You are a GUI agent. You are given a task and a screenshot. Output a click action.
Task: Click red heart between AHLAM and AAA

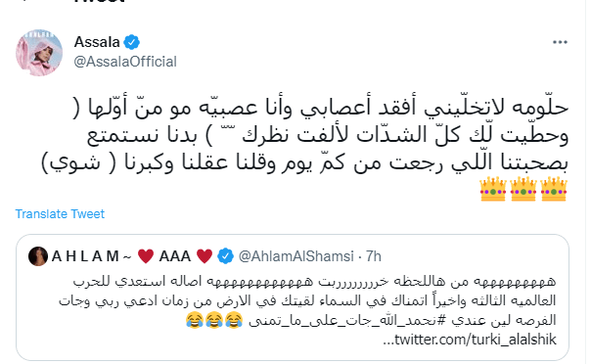146,256
